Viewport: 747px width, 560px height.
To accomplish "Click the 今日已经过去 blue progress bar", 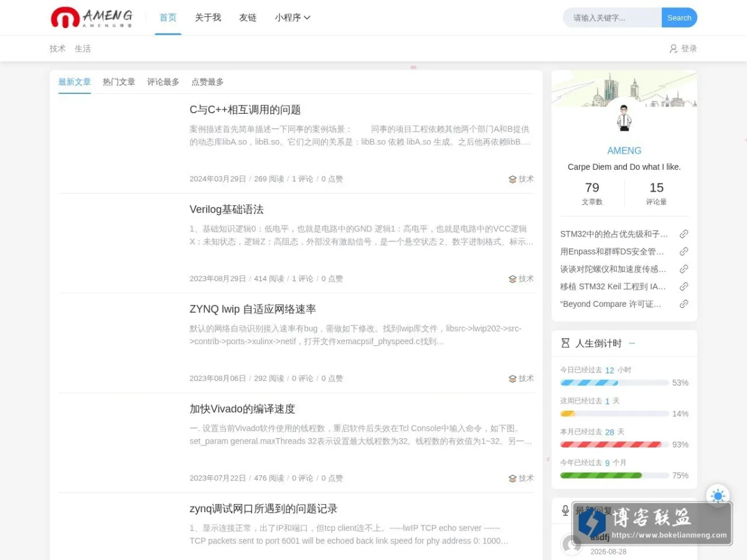I will [614, 383].
